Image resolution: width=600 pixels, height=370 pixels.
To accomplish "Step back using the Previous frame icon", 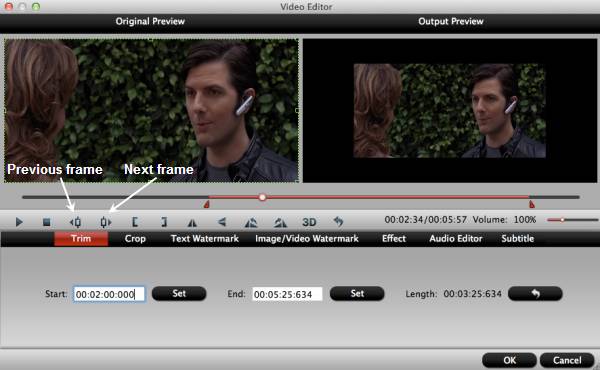I will (x=75, y=222).
